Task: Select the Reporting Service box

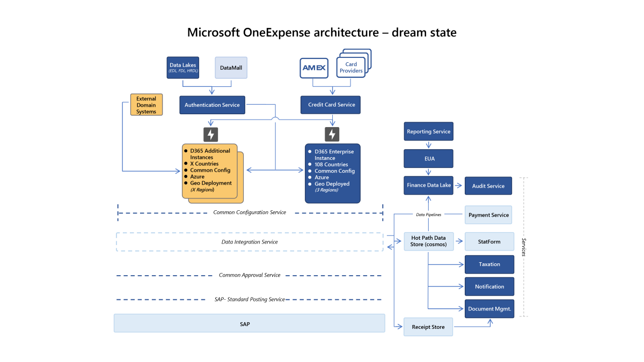Action: click(428, 131)
